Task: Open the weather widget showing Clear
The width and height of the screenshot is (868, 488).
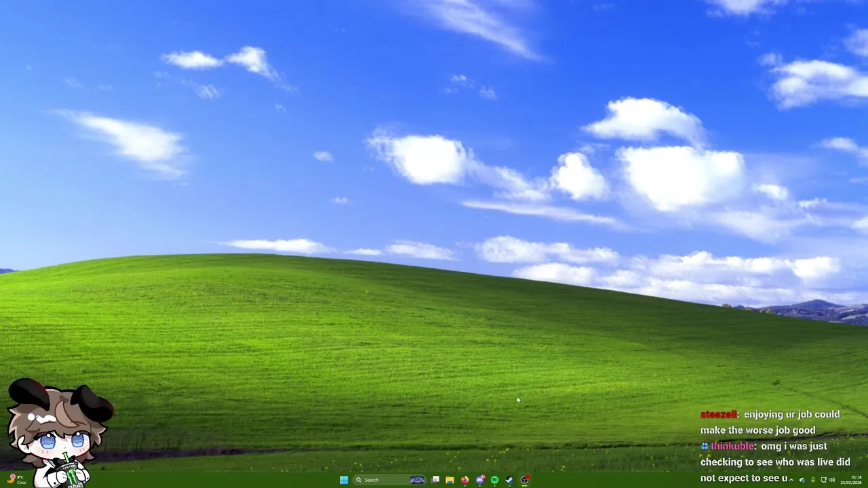Action: (x=17, y=479)
